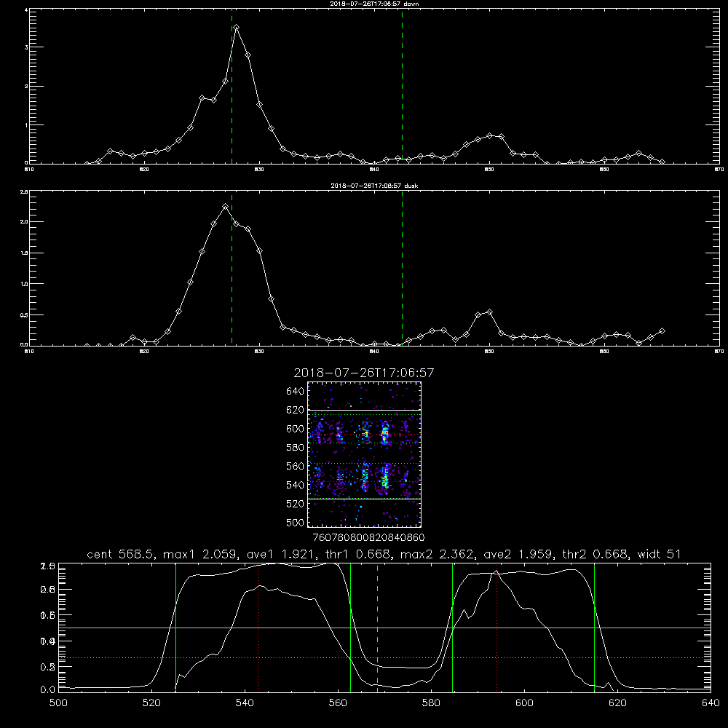
Task: Click the dusk plot y-axis label 0.5
Action: [x=25, y=314]
